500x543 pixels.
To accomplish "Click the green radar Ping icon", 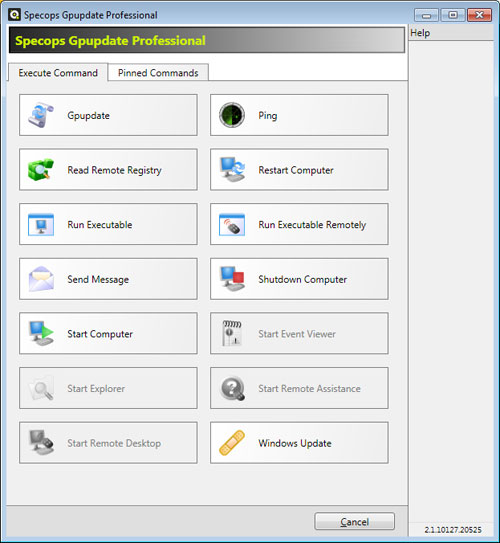I will click(x=232, y=115).
